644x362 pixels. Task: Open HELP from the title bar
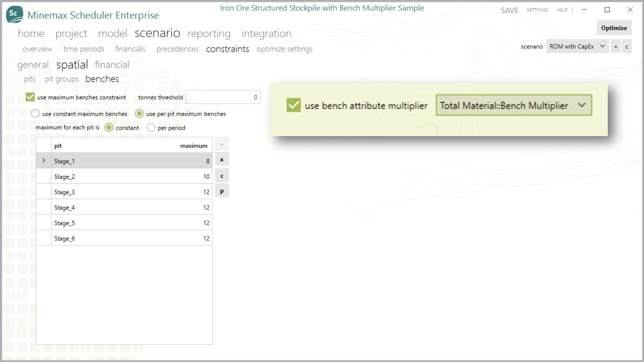point(562,10)
